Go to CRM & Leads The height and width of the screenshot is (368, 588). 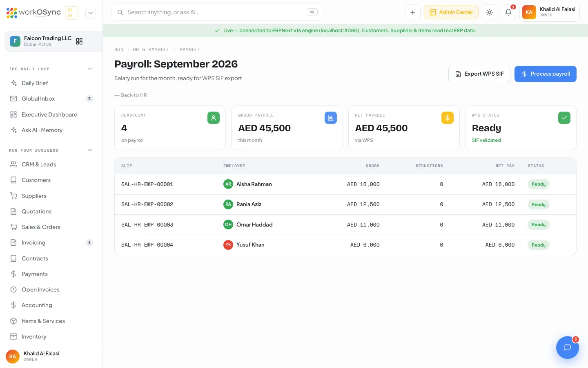click(51, 164)
